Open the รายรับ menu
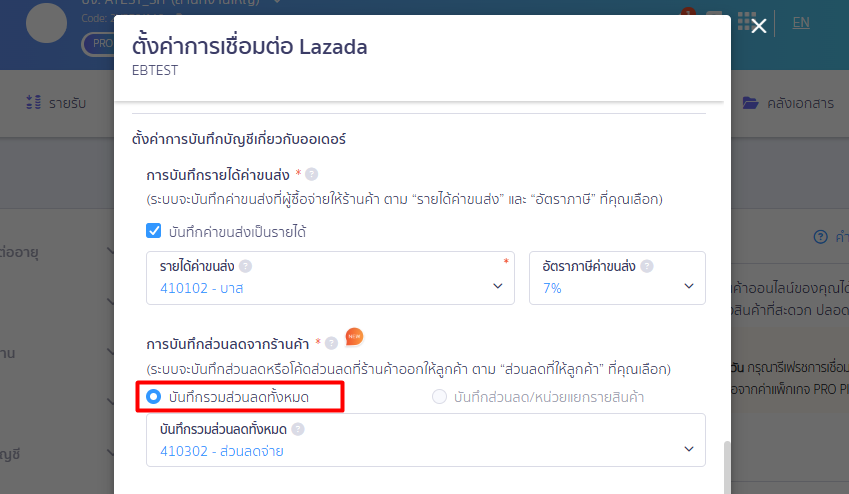Viewport: 849px width, 494px height. 56,103
